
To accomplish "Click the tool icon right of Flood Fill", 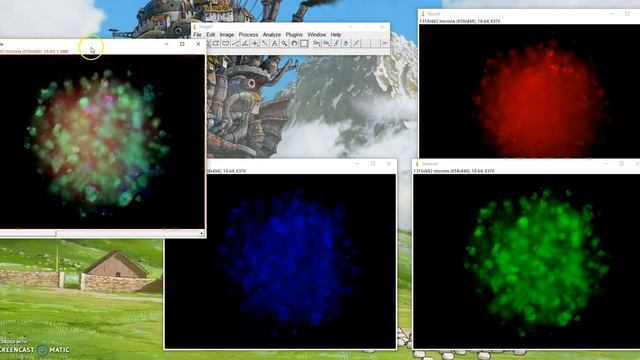I will click(356, 43).
